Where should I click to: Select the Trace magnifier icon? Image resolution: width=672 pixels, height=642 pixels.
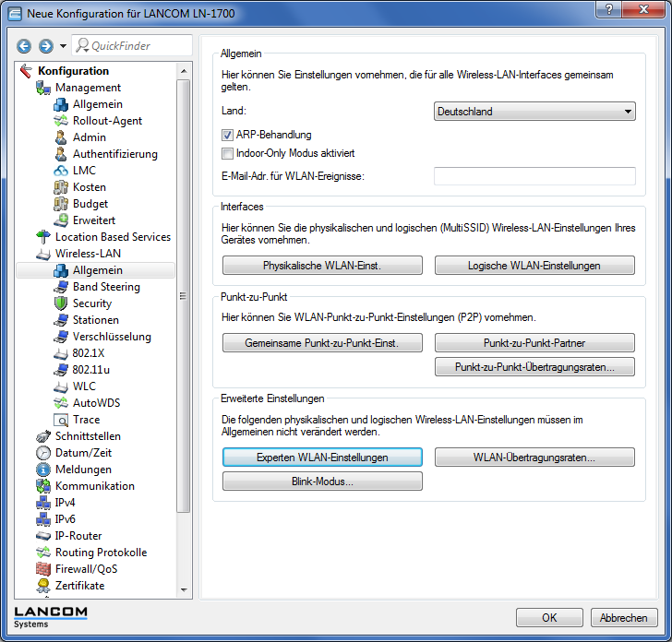pos(61,420)
